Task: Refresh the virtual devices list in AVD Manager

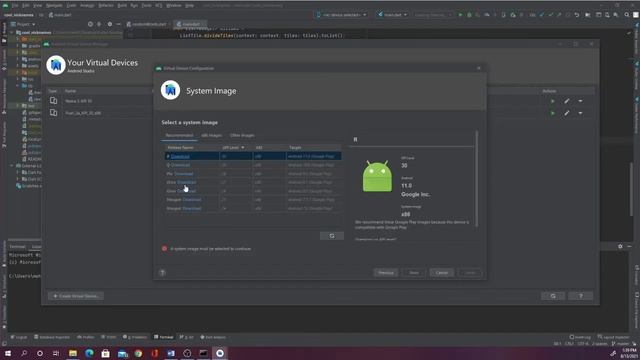Action: 553,296
